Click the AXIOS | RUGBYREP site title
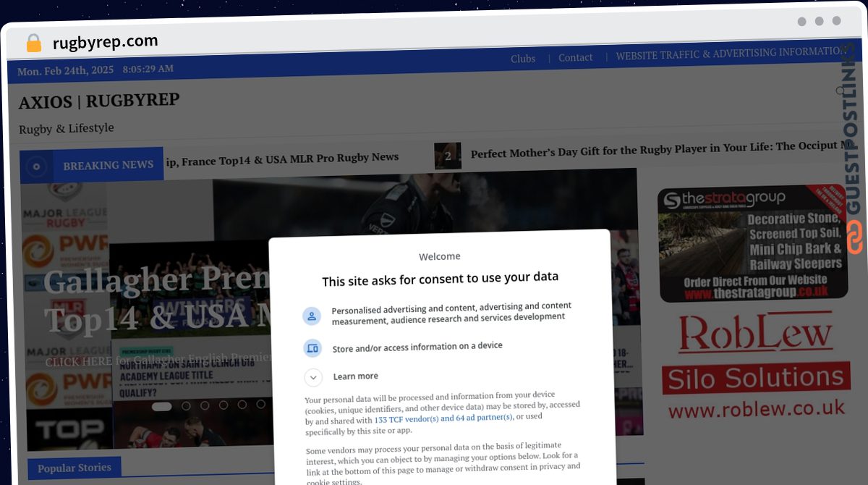This screenshot has width=868, height=485. 99,101
